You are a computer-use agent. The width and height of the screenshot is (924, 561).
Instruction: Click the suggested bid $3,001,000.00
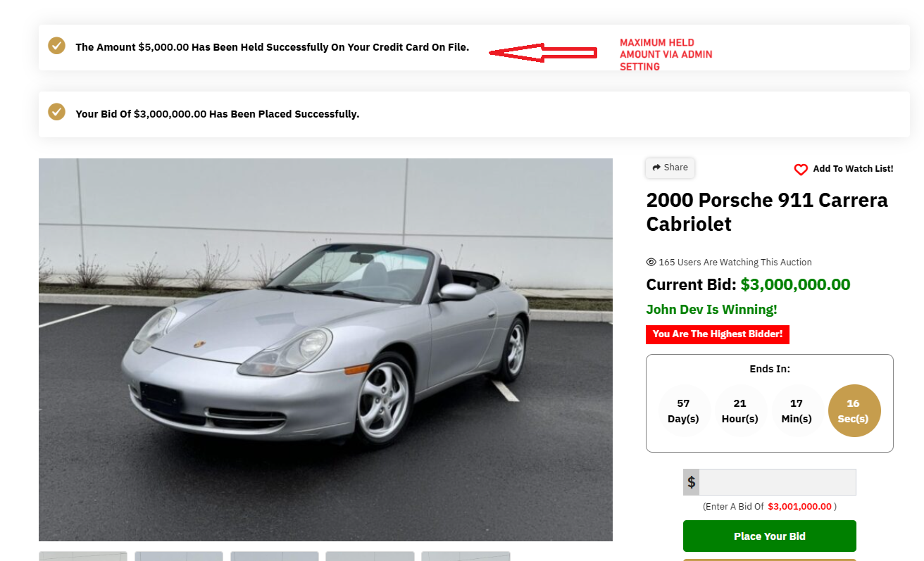799,507
